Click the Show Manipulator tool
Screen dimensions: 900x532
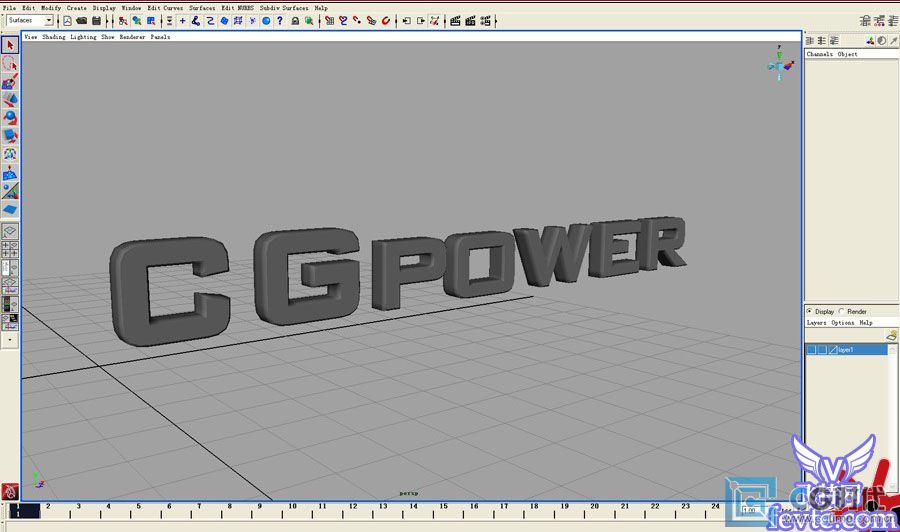10,191
